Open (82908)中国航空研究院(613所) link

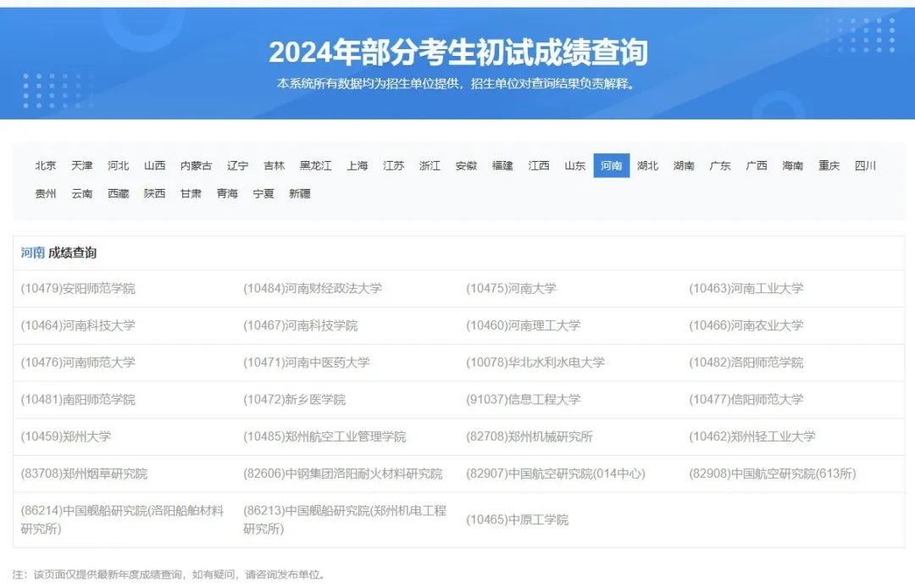773,474
